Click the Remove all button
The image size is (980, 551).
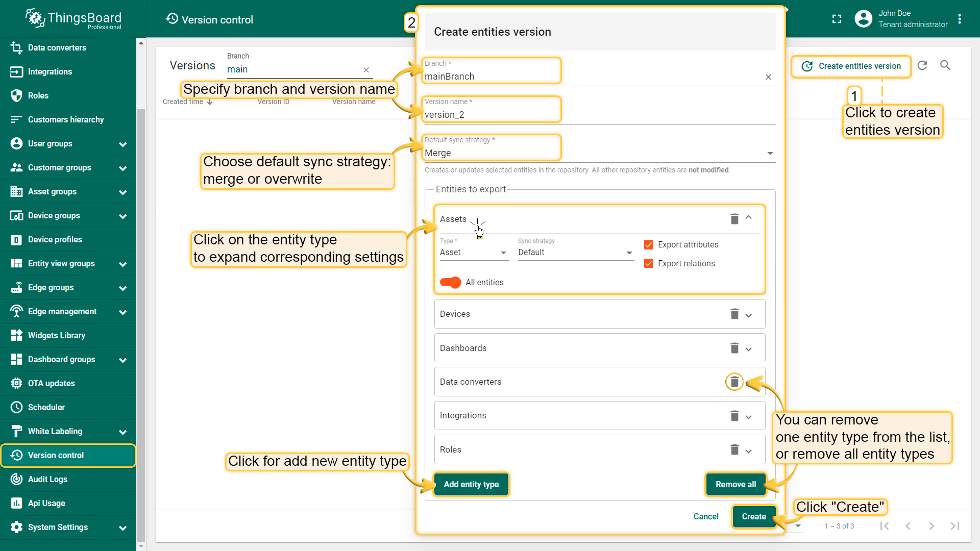click(x=736, y=485)
